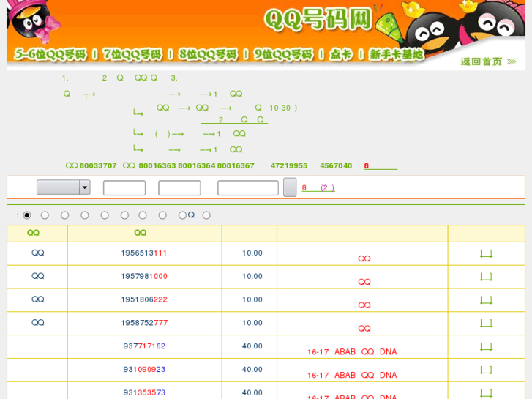Image resolution: width=532 pixels, height=399 pixels.
Task: Click the number 1958752777
Action: pyautogui.click(x=144, y=323)
